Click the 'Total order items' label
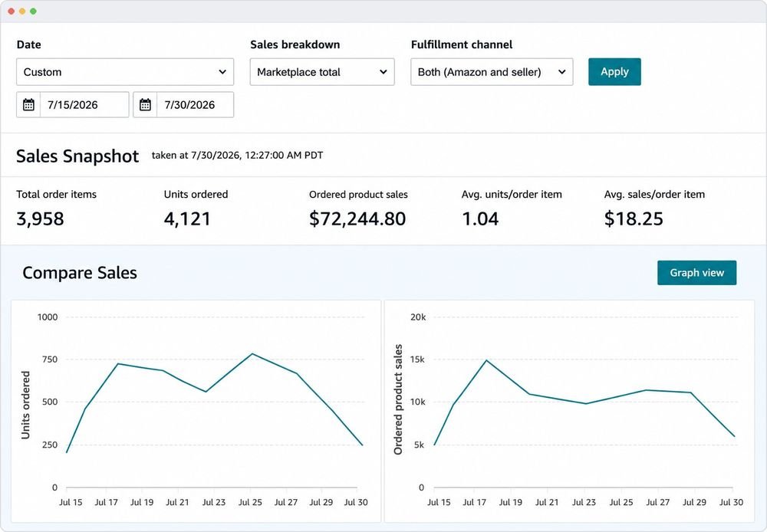 point(56,194)
